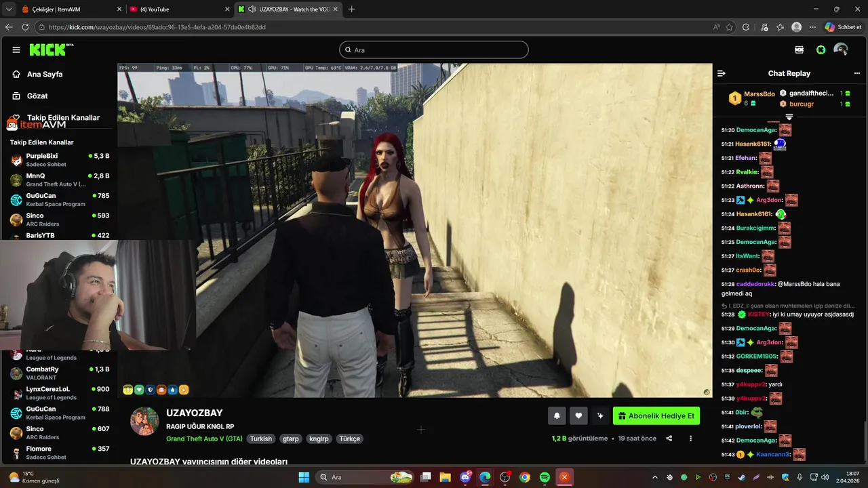Open Edge settings and more menu
The height and width of the screenshot is (488, 868).
coord(813,27)
